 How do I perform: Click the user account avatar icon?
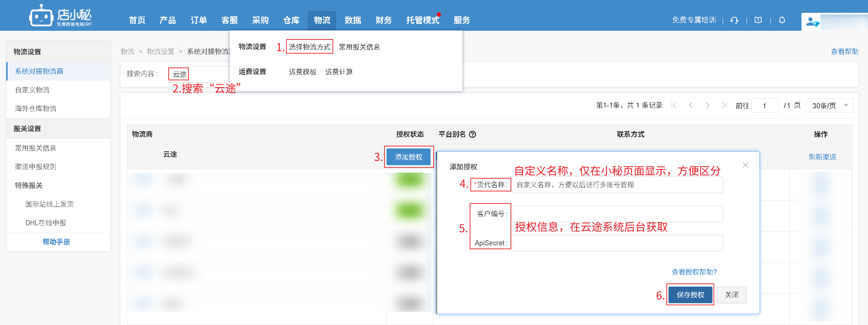812,22
